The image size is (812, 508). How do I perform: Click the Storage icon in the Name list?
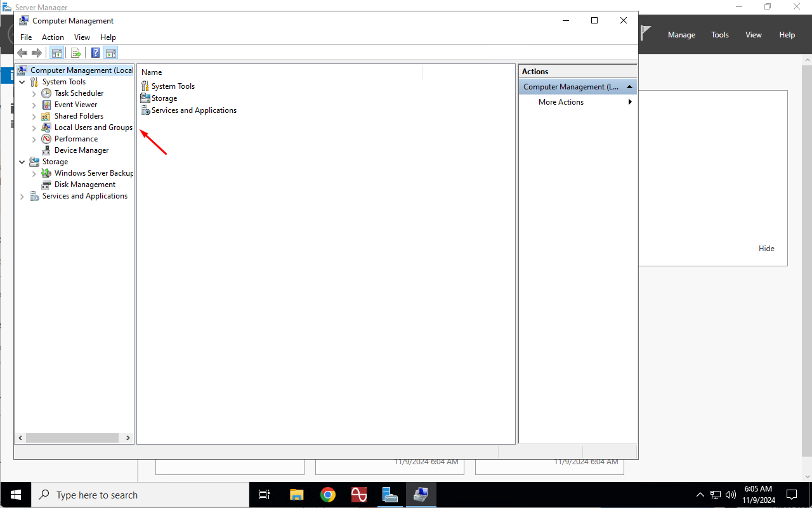pos(145,98)
